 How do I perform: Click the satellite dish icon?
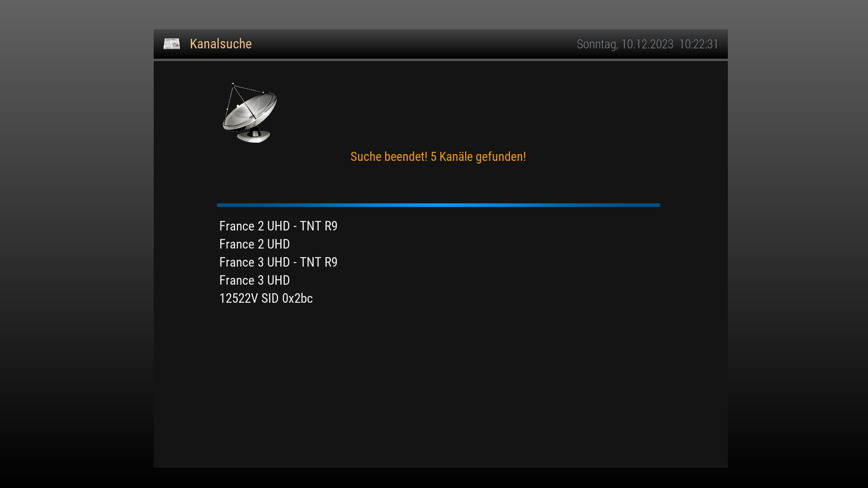pos(250,113)
